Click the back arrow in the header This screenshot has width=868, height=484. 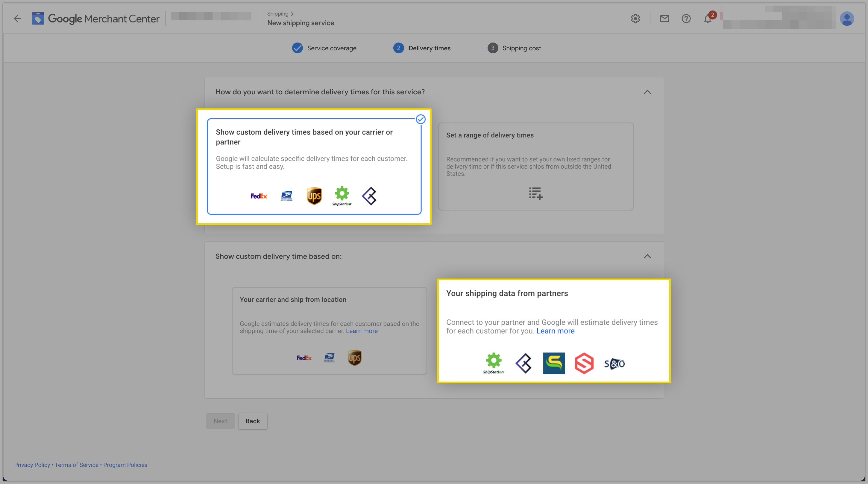[x=17, y=19]
